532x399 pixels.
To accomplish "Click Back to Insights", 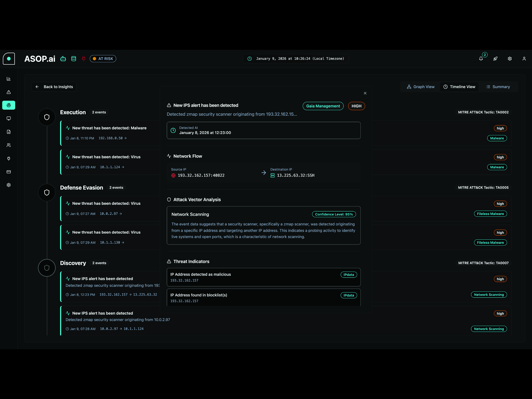I will [x=54, y=87].
